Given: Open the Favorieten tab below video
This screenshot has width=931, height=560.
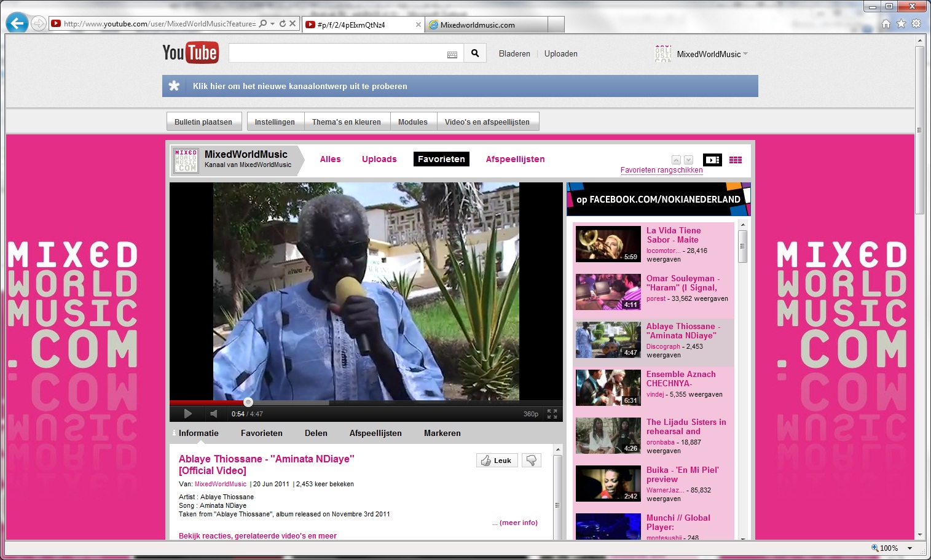Looking at the screenshot, I should click(x=262, y=433).
